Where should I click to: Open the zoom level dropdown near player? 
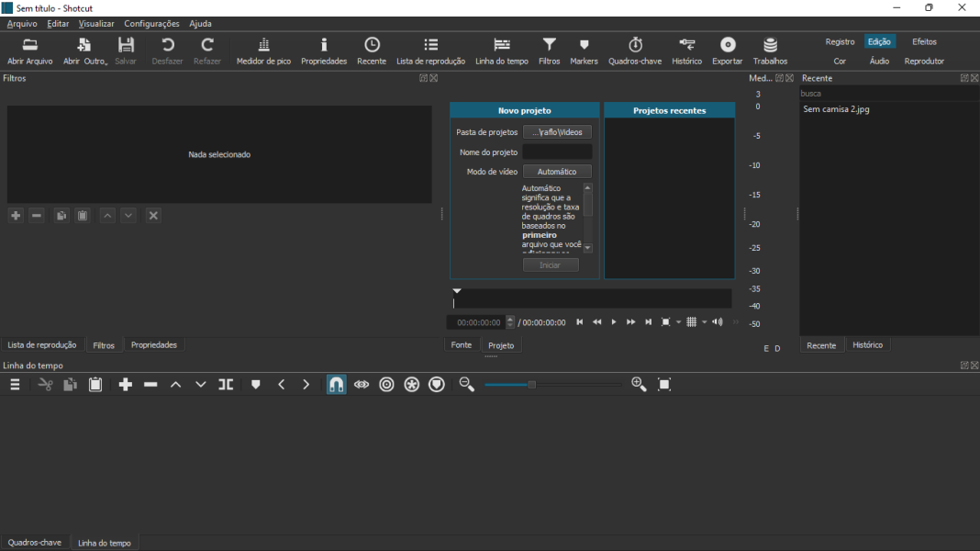point(671,321)
